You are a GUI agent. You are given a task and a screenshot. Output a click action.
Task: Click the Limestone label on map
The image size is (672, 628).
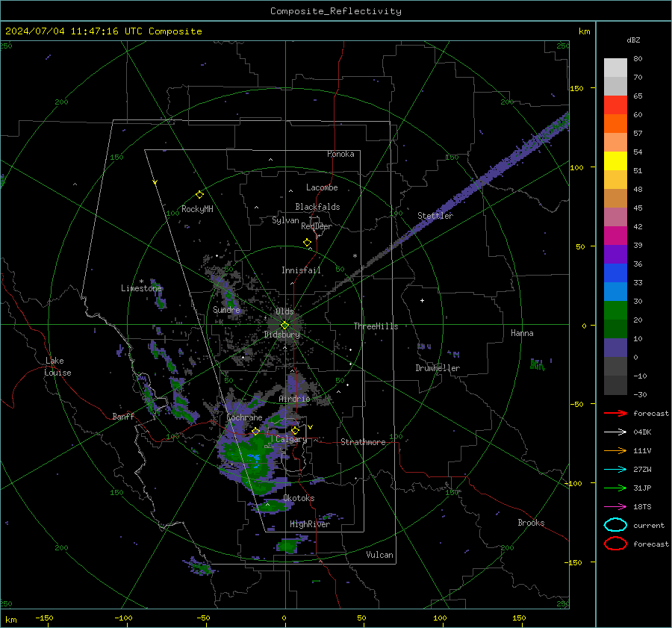(x=141, y=288)
